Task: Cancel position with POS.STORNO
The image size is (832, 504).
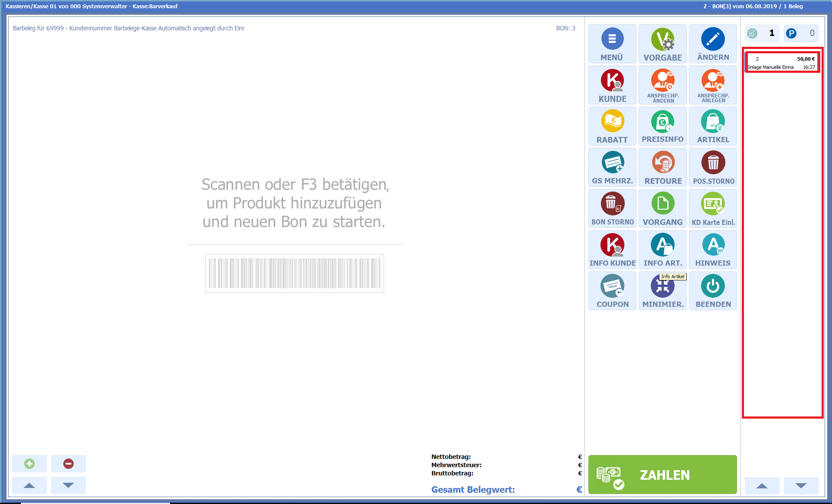Action: pos(713,167)
